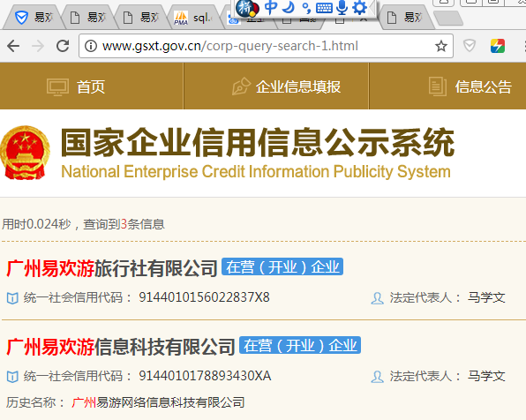Switch to the sql phpMyAdmin tab
The image size is (526, 420).
(x=194, y=18)
